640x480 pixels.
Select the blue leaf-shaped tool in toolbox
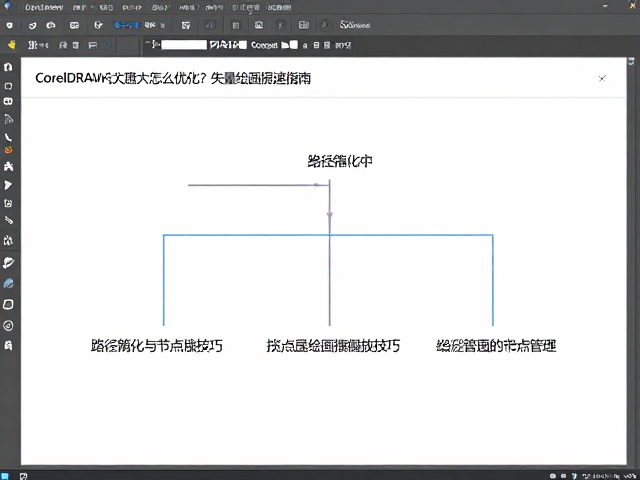tap(8, 283)
